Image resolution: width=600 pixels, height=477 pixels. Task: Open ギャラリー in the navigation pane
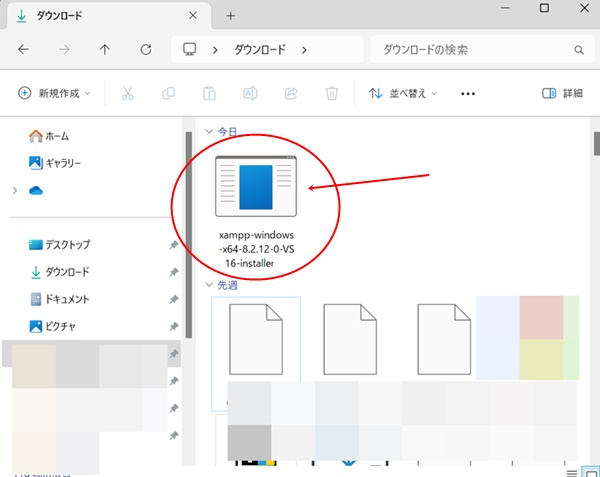[x=55, y=163]
